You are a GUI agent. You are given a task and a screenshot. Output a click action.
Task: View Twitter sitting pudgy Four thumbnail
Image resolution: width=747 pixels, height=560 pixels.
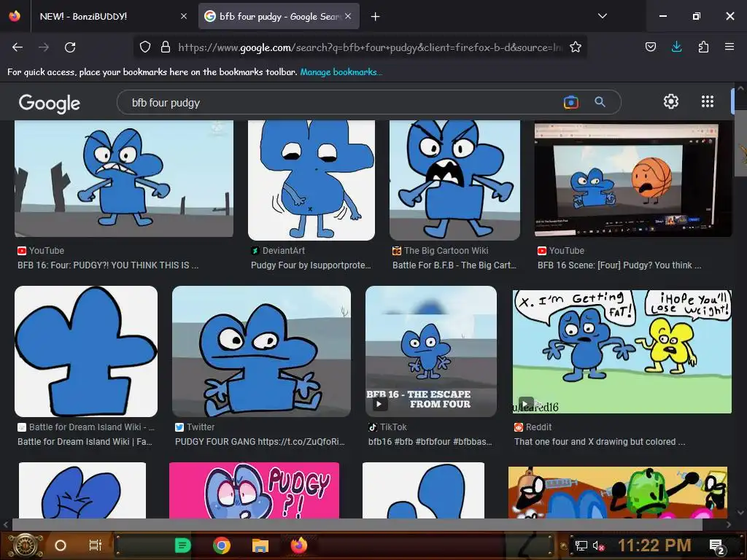261,351
